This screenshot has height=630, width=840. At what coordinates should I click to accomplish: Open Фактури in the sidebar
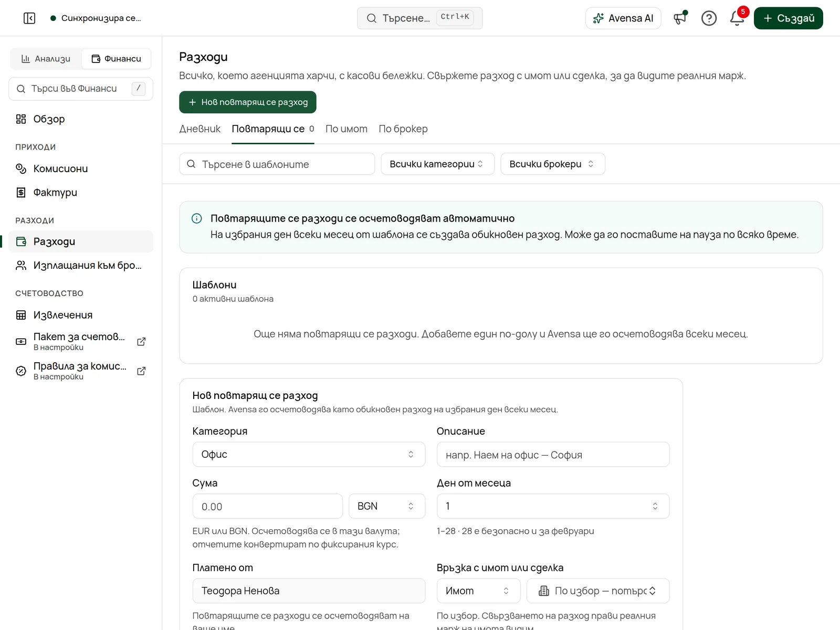pyautogui.click(x=81, y=193)
